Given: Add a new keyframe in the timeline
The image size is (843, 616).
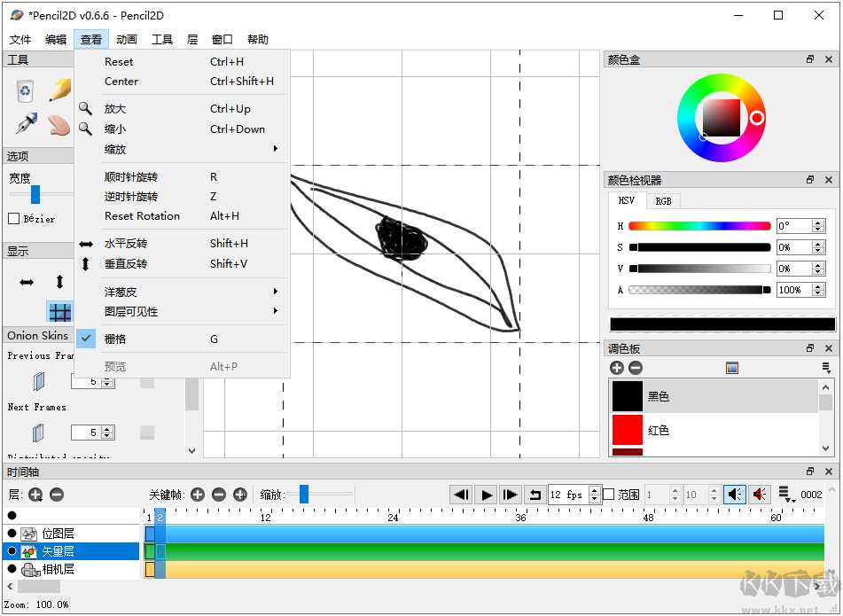Looking at the screenshot, I should click(199, 495).
